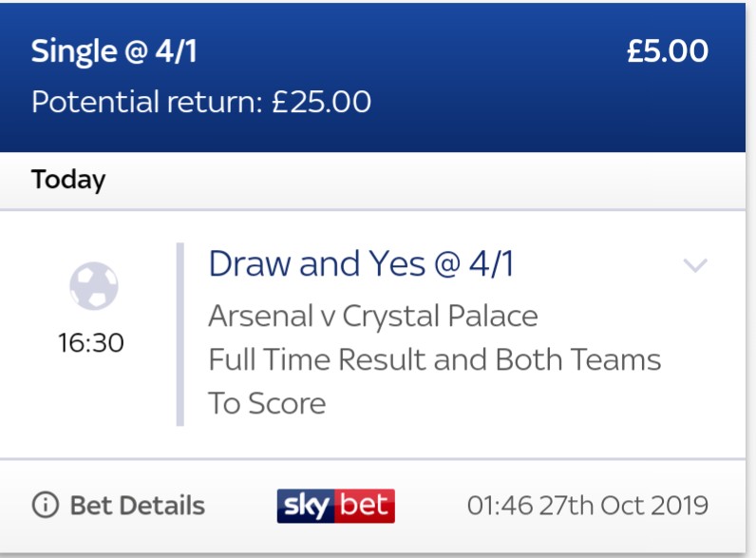
Task: Open Bet Details
Action: point(138,506)
